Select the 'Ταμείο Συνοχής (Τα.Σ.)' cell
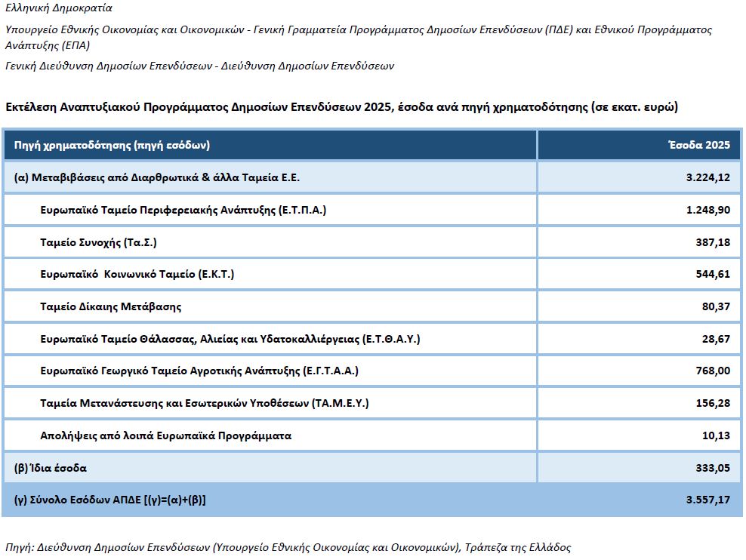This screenshot has height=560, width=746. pos(98,242)
